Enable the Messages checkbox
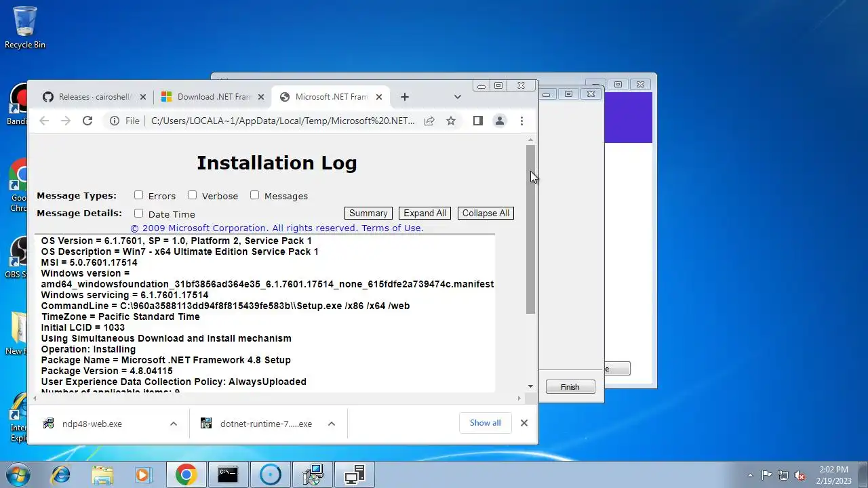This screenshot has height=488, width=868. click(255, 195)
